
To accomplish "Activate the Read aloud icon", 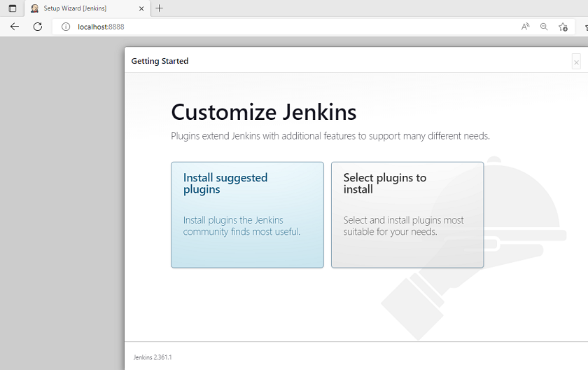I will (525, 27).
